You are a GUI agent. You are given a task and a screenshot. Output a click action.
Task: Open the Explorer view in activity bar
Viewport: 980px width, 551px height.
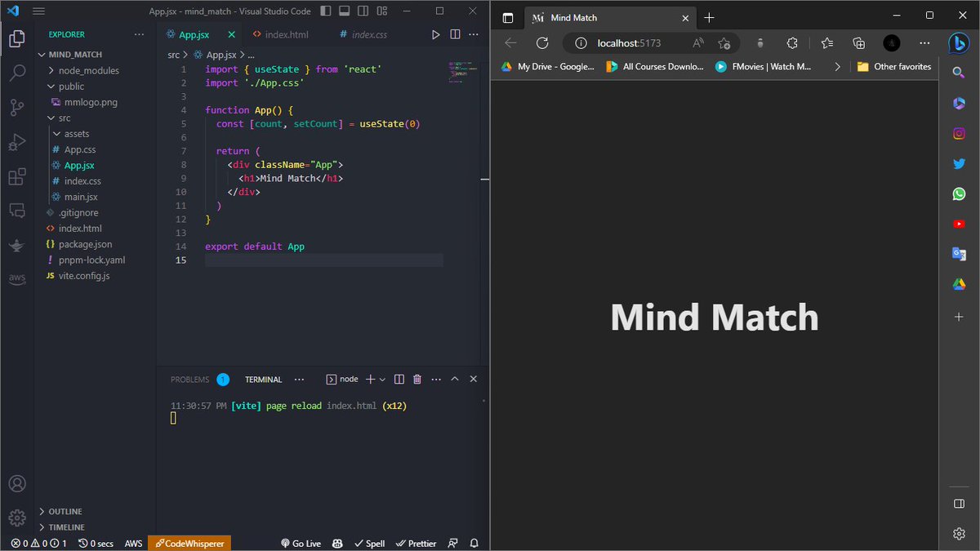coord(16,38)
